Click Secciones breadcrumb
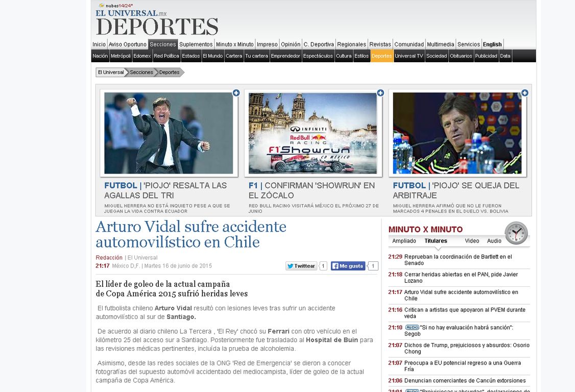The height and width of the screenshot is (392, 575). coord(141,72)
